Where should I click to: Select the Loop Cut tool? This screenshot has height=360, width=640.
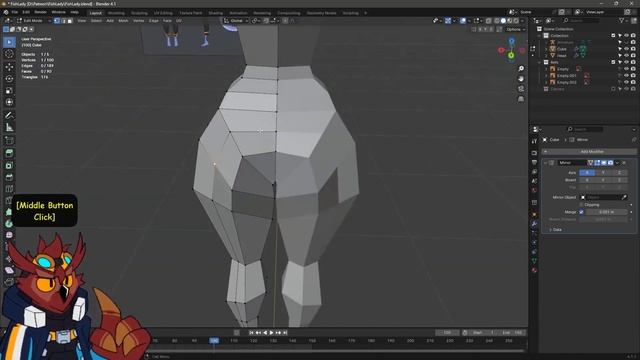[x=9, y=189]
